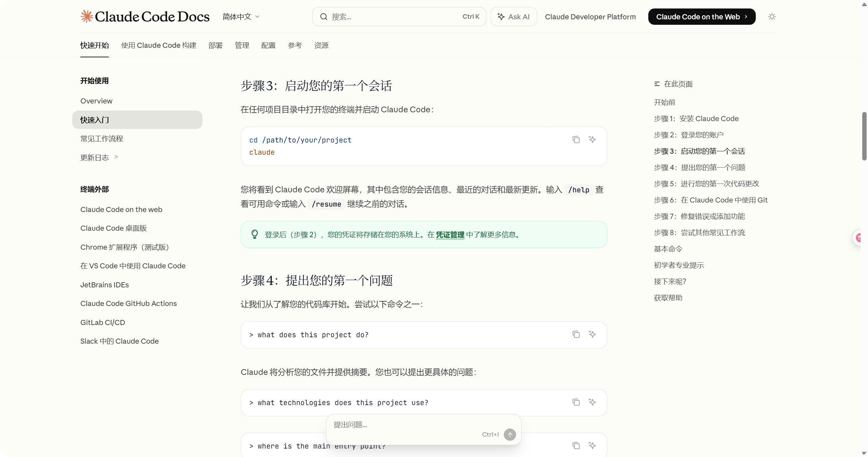Click the Claude Code Docs starburst logo
The height and width of the screenshot is (457, 868).
(87, 16)
